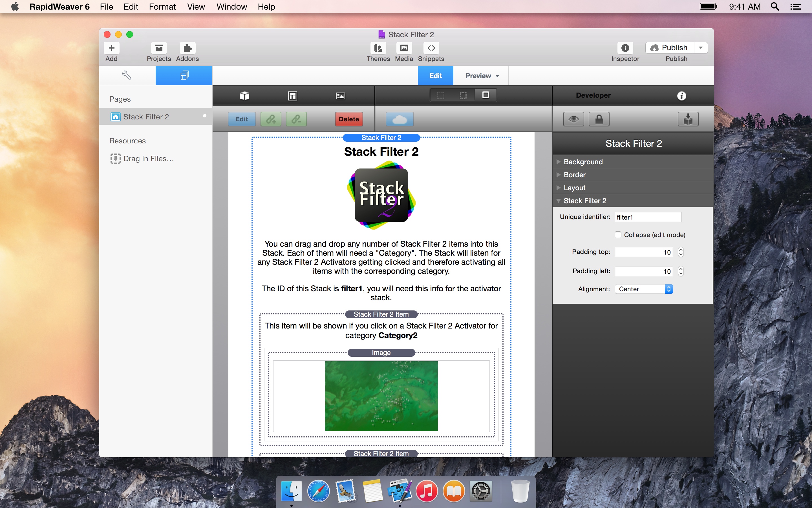Screen dimensions: 812x508
Task: Click the download-box export icon
Action: click(688, 119)
